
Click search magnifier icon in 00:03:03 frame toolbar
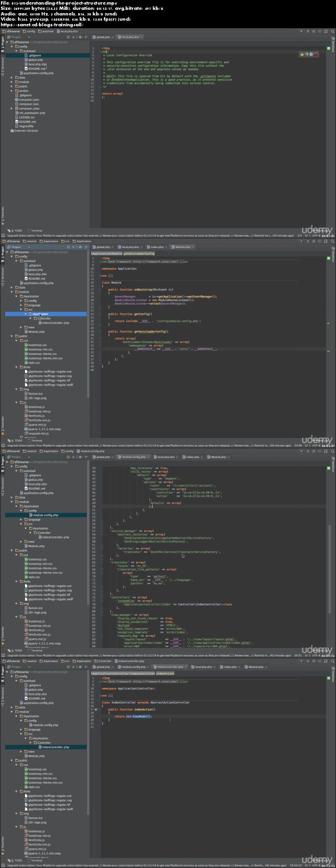[x=333, y=31]
